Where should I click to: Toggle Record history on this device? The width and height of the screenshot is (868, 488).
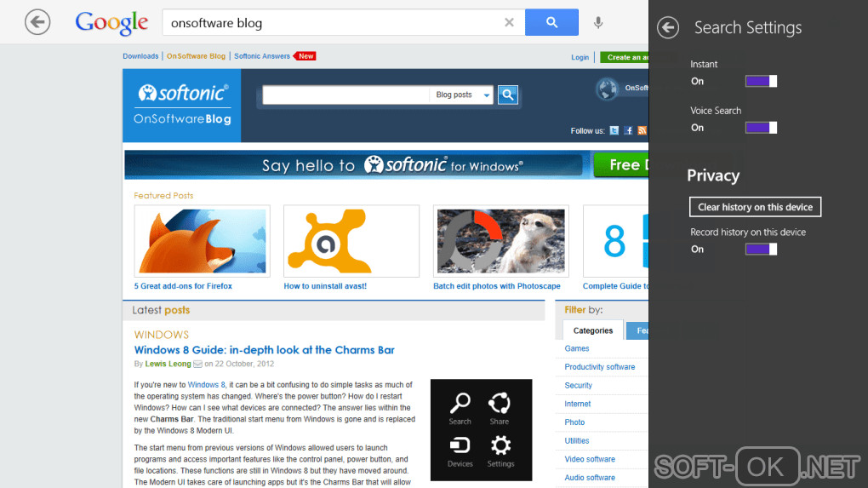point(761,250)
